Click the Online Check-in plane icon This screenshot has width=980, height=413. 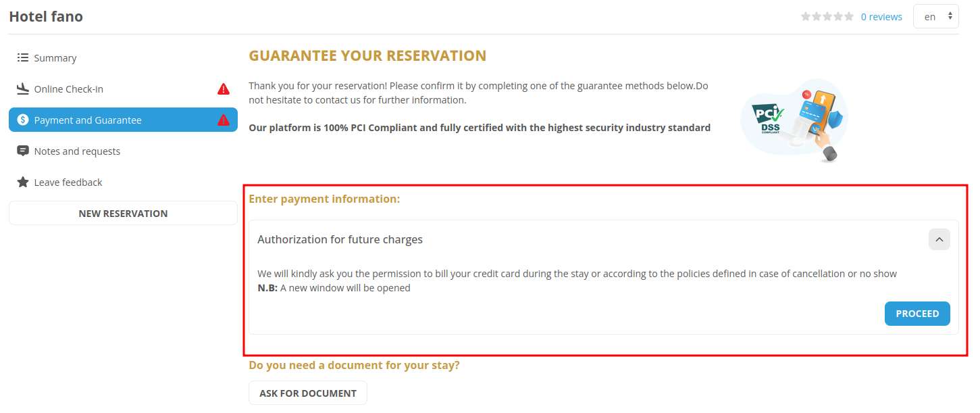click(x=23, y=89)
